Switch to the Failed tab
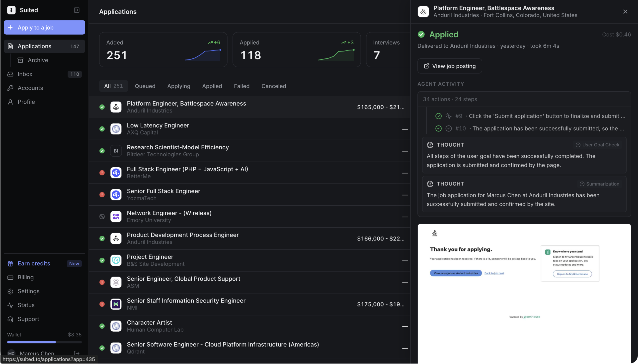The width and height of the screenshot is (638, 364). point(242,86)
